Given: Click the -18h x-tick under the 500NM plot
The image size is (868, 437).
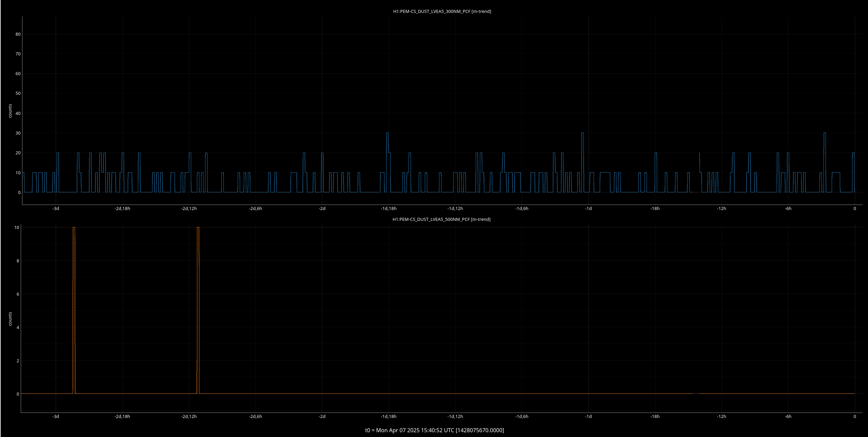Looking at the screenshot, I should [655, 416].
